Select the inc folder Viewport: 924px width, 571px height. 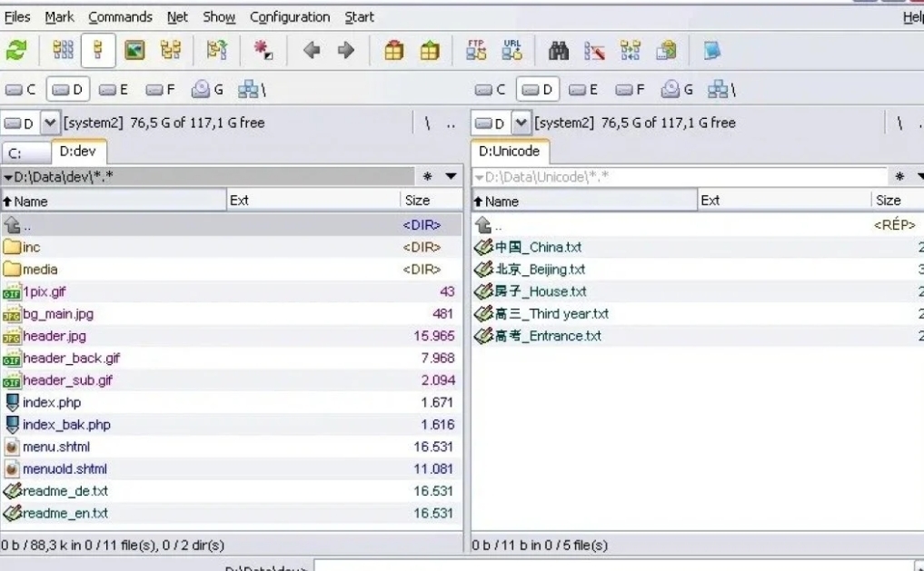[x=232, y=247]
